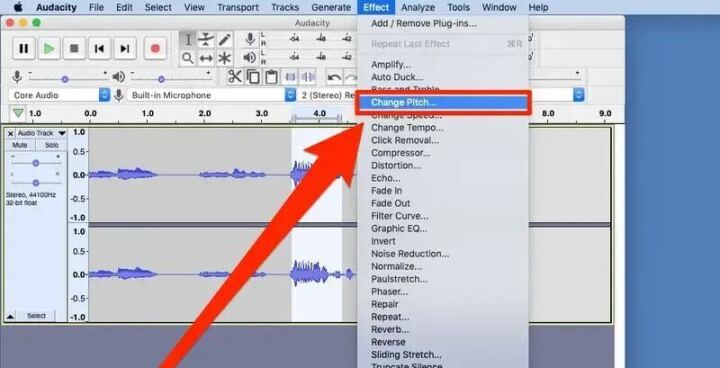The image size is (720, 368).
Task: Click the track Select button
Action: pos(36,316)
